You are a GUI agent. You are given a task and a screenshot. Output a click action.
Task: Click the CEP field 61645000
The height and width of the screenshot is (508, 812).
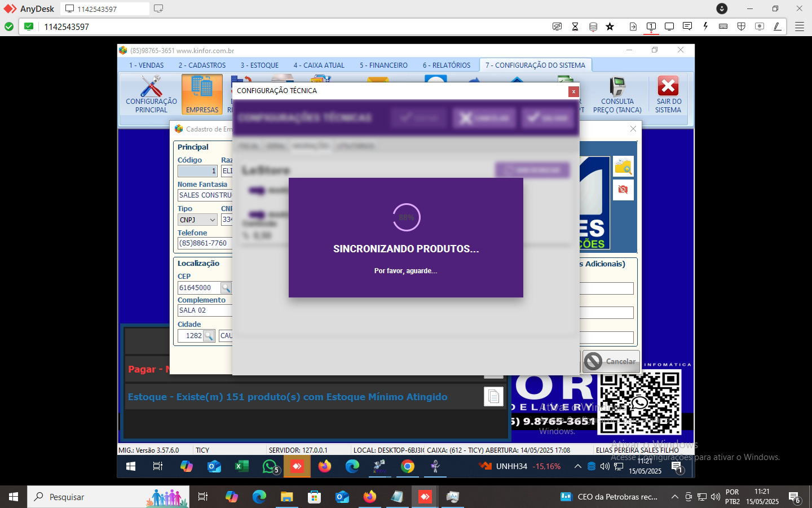[x=199, y=288]
